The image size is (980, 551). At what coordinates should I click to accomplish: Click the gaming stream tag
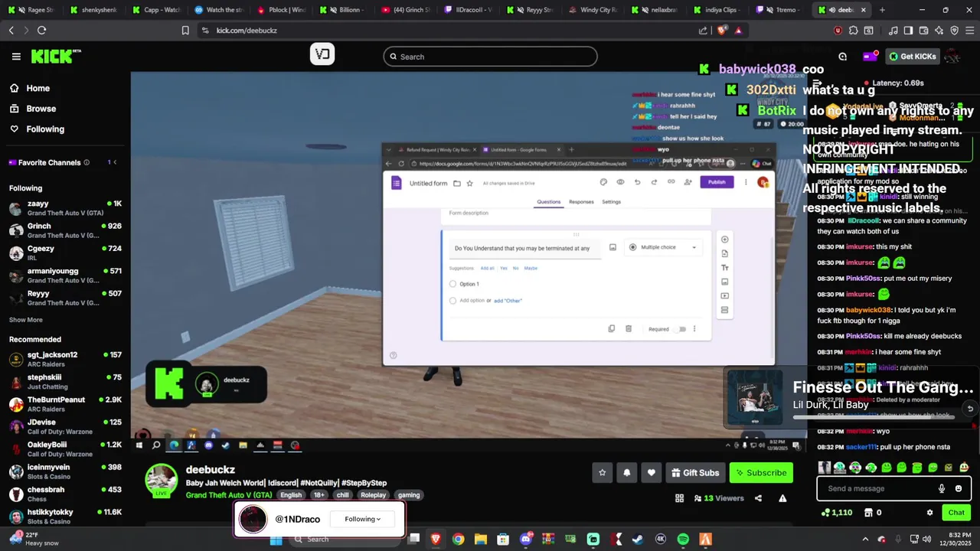coord(409,495)
